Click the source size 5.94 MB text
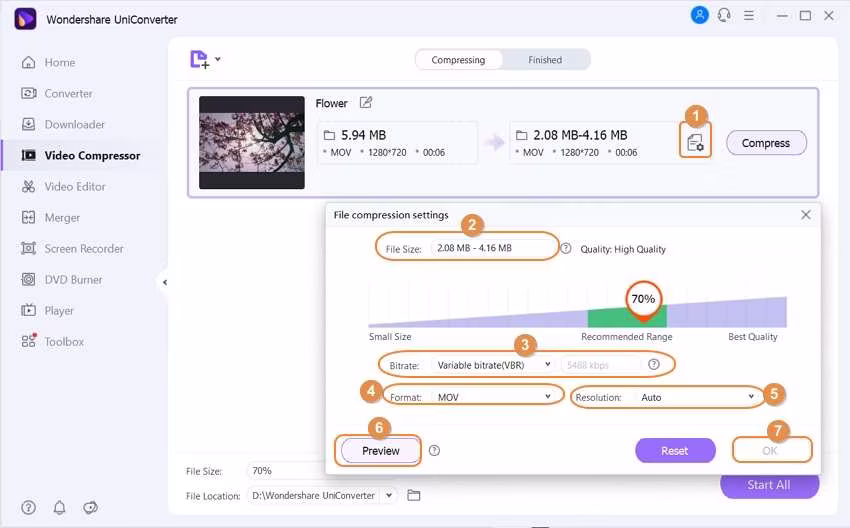The image size is (850, 528). (363, 135)
